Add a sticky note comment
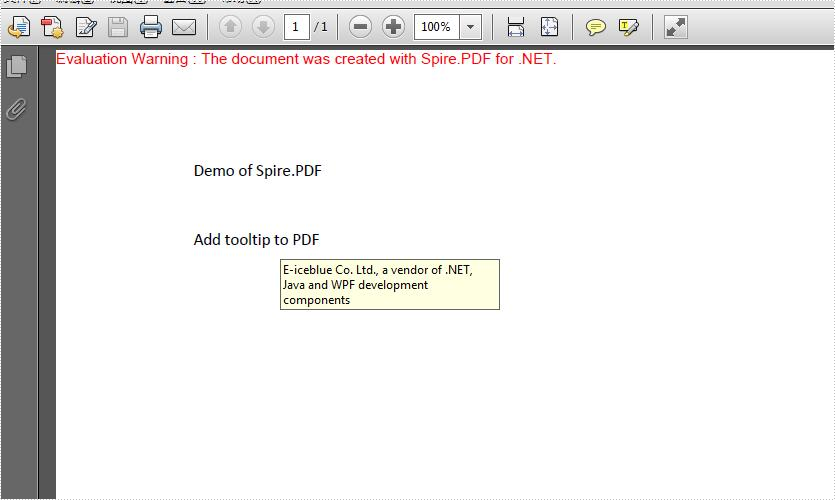 595,27
